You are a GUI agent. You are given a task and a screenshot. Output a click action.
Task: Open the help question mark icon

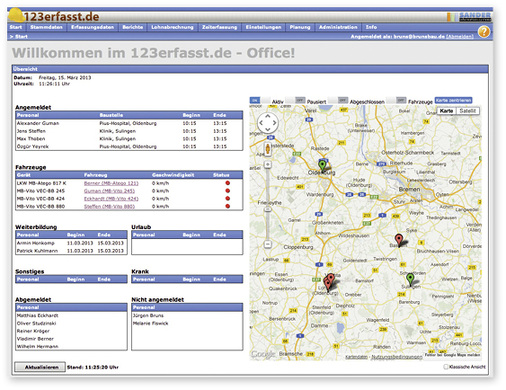pos(484,32)
